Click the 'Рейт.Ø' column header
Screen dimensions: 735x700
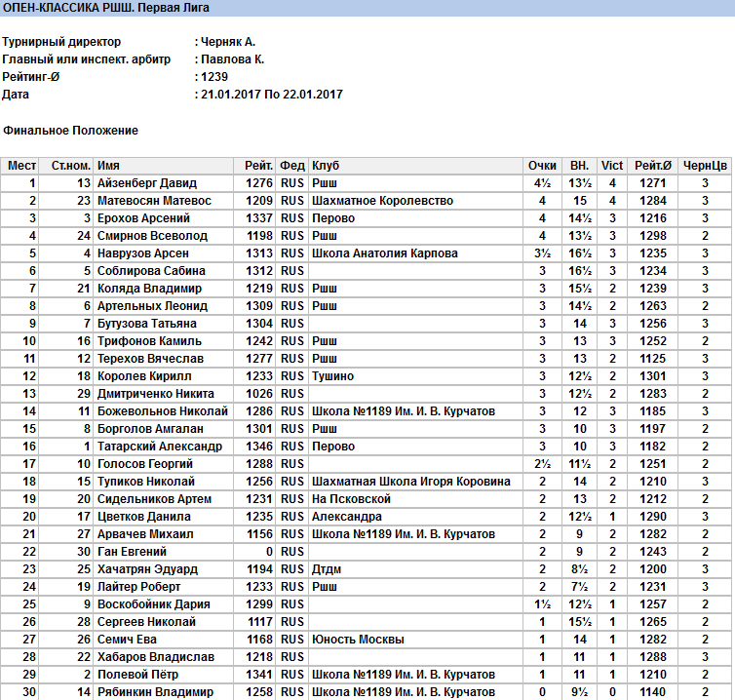coord(653,166)
